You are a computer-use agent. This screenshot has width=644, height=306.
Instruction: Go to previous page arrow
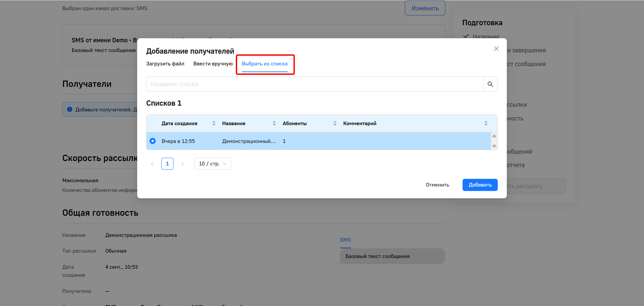(152, 164)
